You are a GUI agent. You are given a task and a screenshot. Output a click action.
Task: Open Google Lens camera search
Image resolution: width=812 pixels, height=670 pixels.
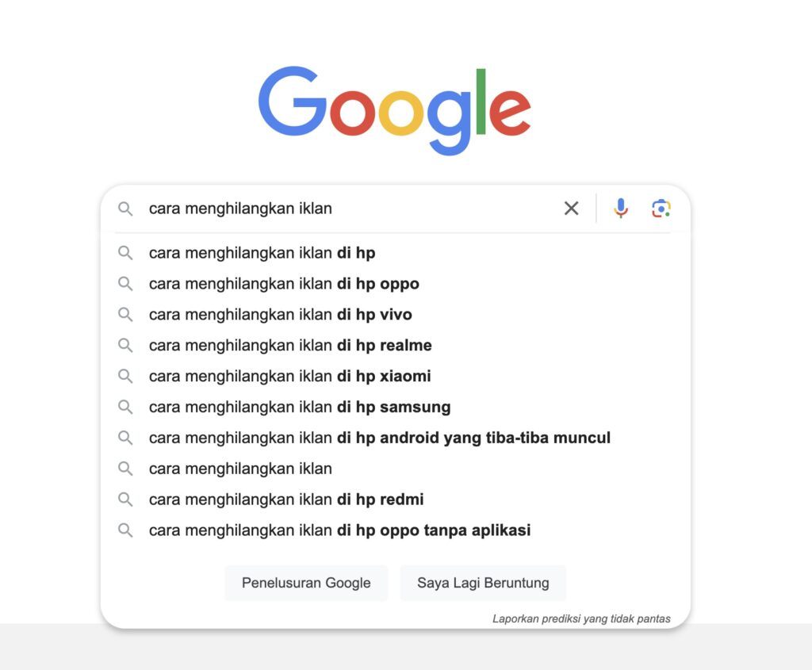[661, 209]
